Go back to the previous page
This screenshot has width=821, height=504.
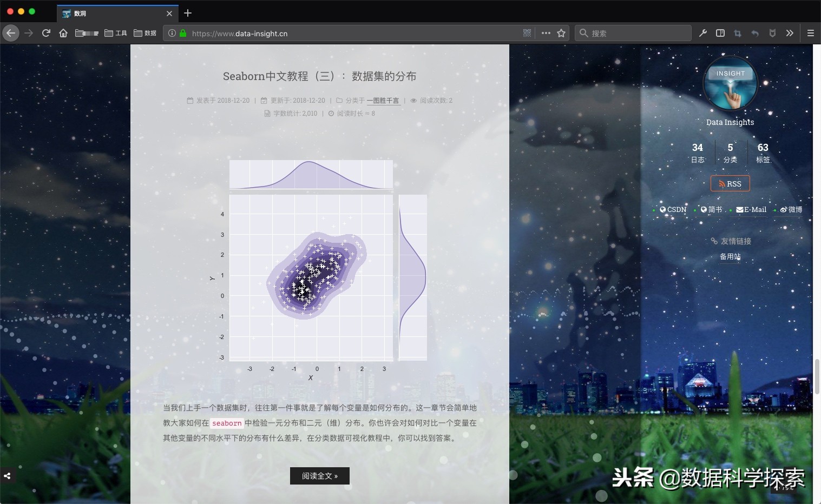(x=11, y=33)
